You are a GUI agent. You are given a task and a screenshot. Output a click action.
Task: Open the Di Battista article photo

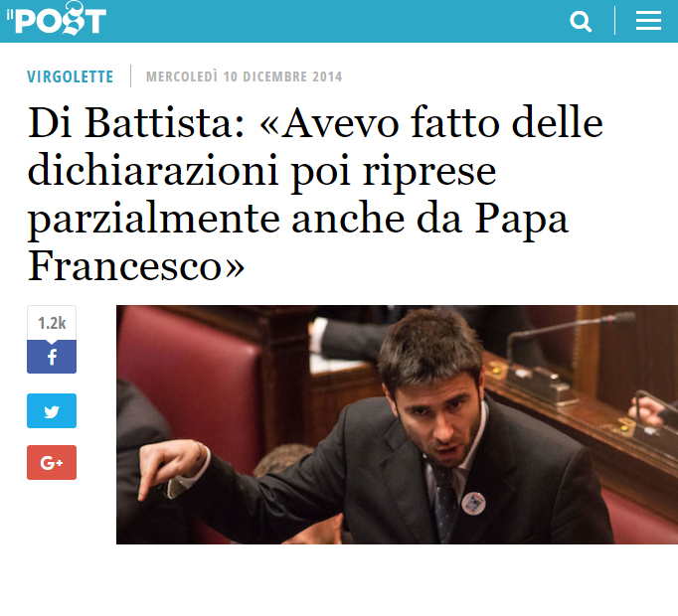[x=397, y=424]
